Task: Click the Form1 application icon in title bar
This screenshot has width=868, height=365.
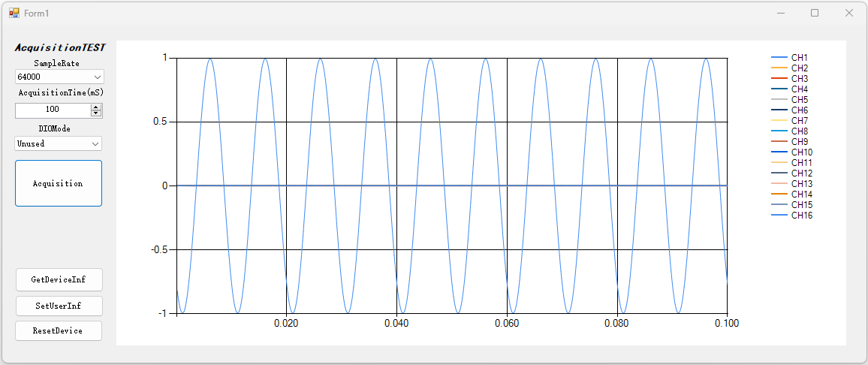Action: click(x=14, y=13)
